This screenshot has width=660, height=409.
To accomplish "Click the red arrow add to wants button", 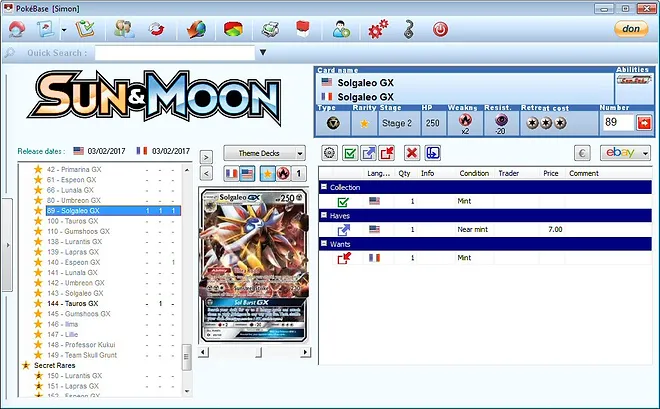I will click(x=387, y=153).
